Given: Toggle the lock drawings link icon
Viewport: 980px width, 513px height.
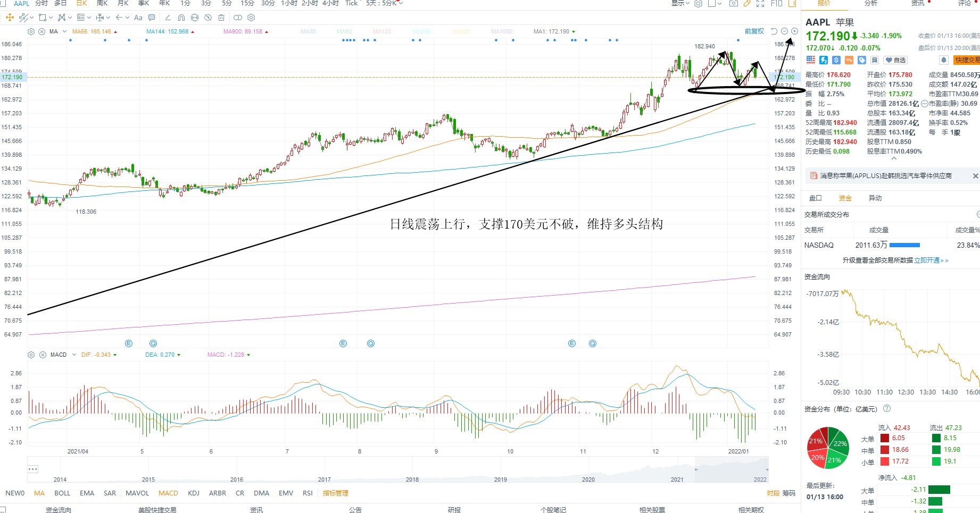Looking at the screenshot, I should pos(237,18).
